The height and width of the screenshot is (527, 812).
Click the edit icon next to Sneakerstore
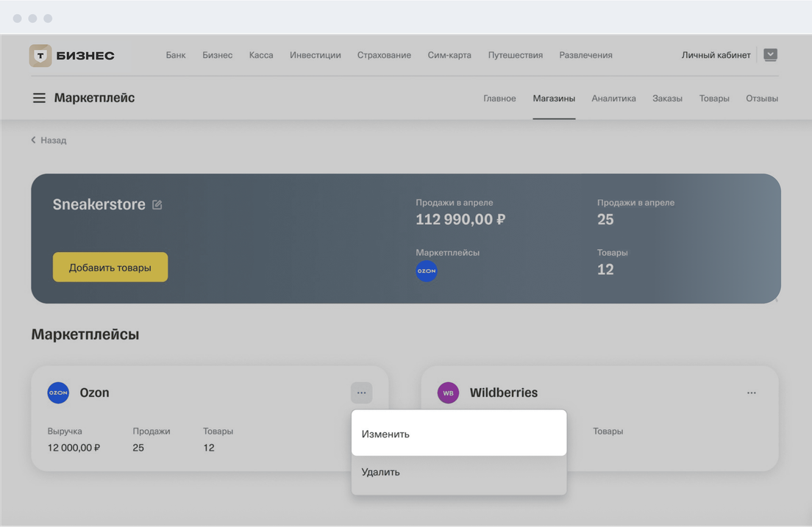pyautogui.click(x=157, y=205)
